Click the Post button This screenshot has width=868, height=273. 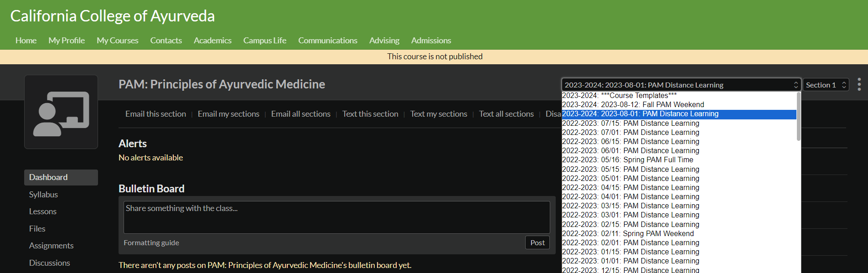pos(537,243)
